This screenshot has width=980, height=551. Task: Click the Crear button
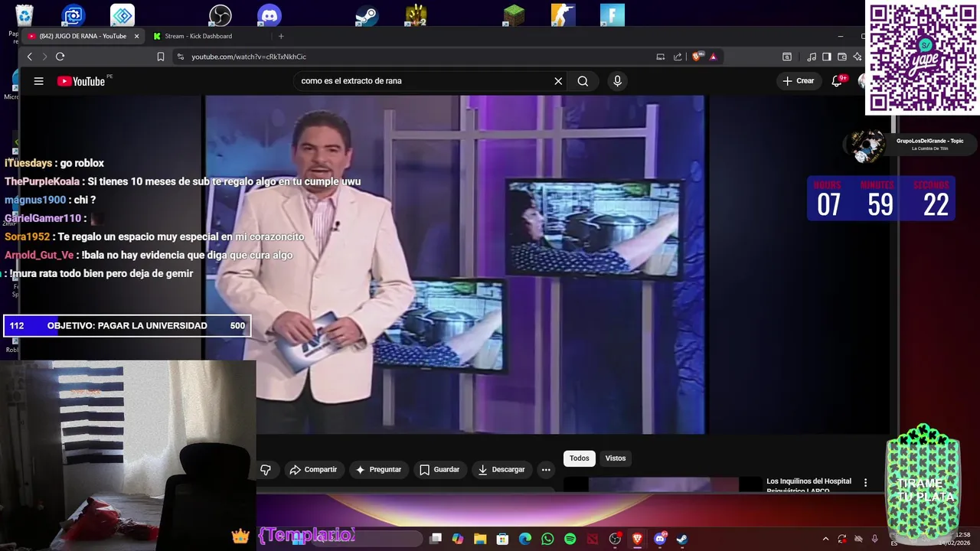[x=799, y=81]
